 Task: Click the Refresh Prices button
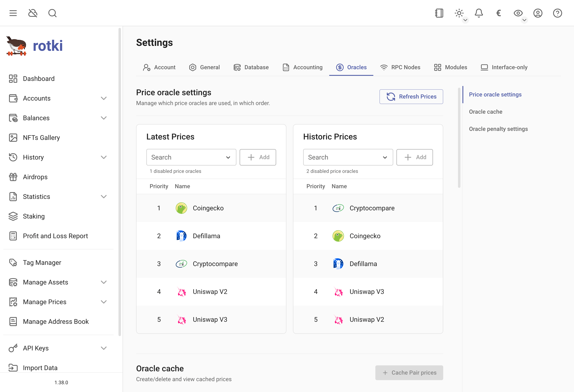pos(411,97)
